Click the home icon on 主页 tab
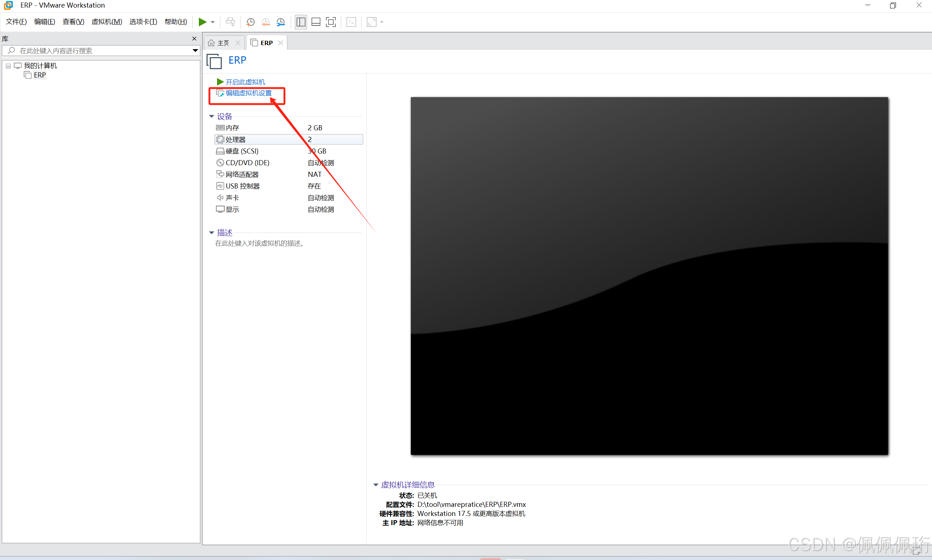 pyautogui.click(x=212, y=43)
